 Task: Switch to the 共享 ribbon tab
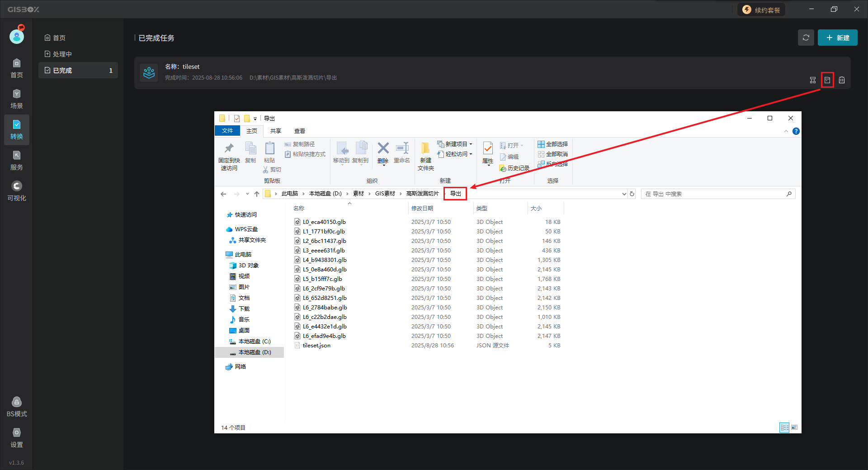tap(275, 131)
